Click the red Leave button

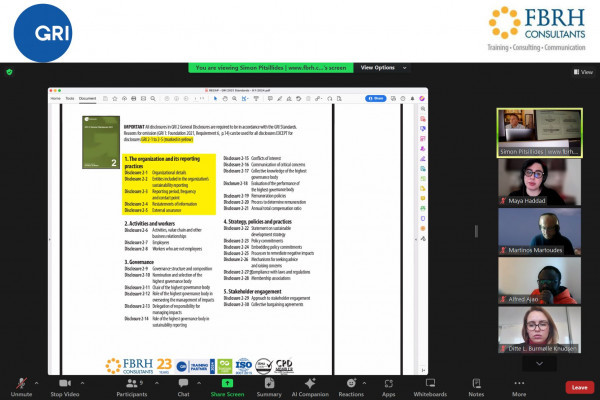577,387
